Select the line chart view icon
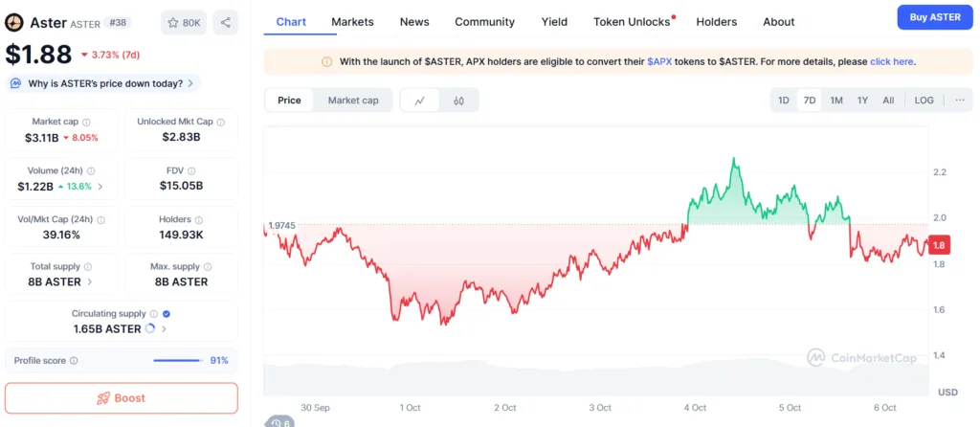The height and width of the screenshot is (427, 980). coord(419,101)
